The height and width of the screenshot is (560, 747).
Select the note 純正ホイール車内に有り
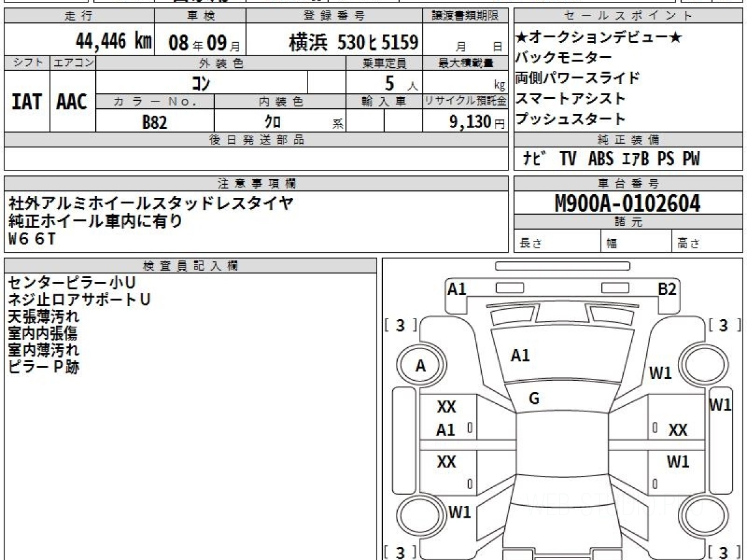point(95,220)
